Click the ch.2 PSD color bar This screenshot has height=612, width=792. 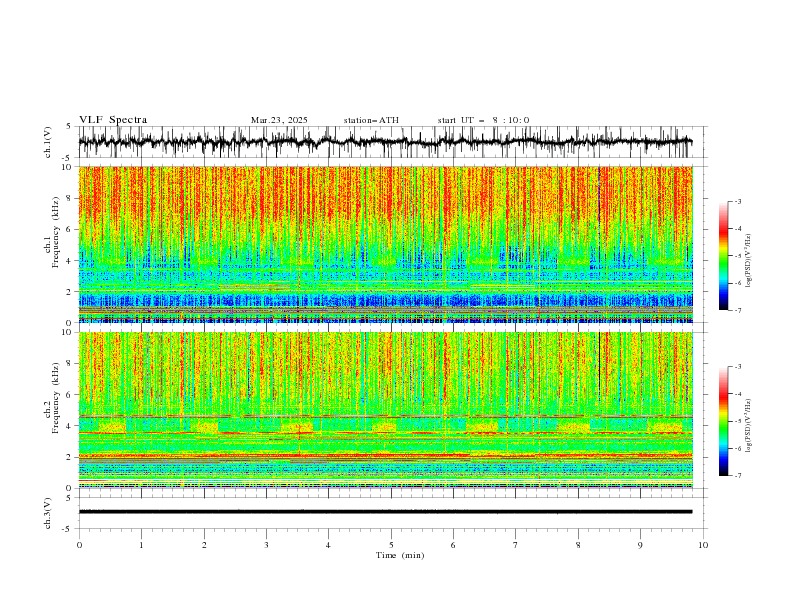point(723,421)
